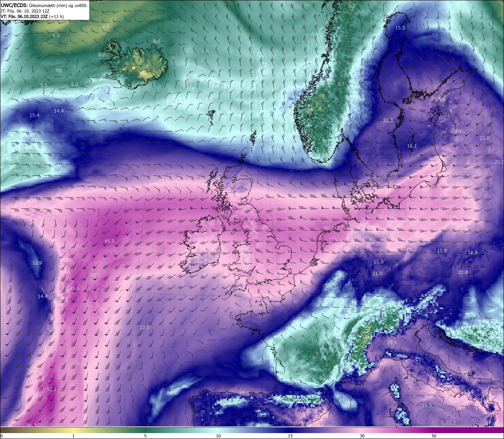Click the 6.7 value beside Iceland

tap(102, 55)
